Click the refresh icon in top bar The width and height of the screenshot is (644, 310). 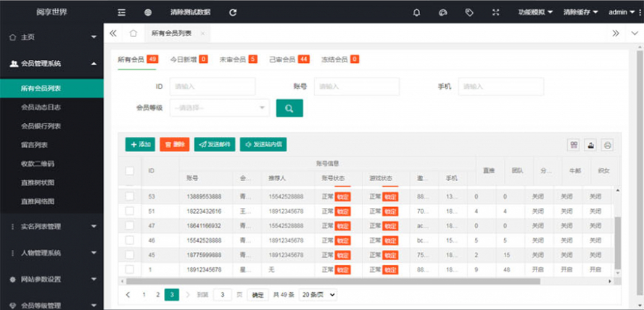click(x=233, y=12)
